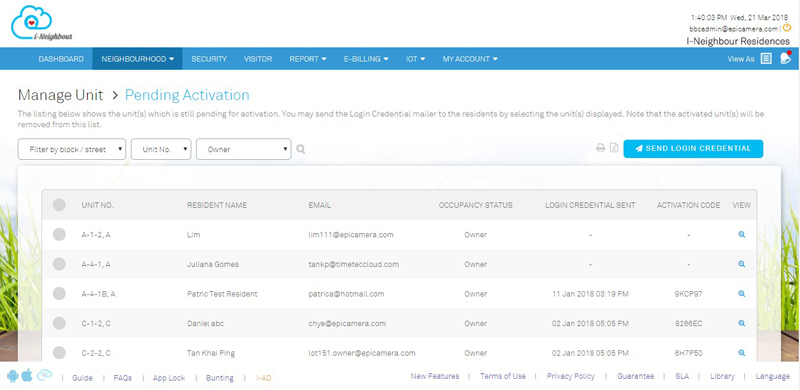
Task: Expand the Report menu
Action: 308,59
